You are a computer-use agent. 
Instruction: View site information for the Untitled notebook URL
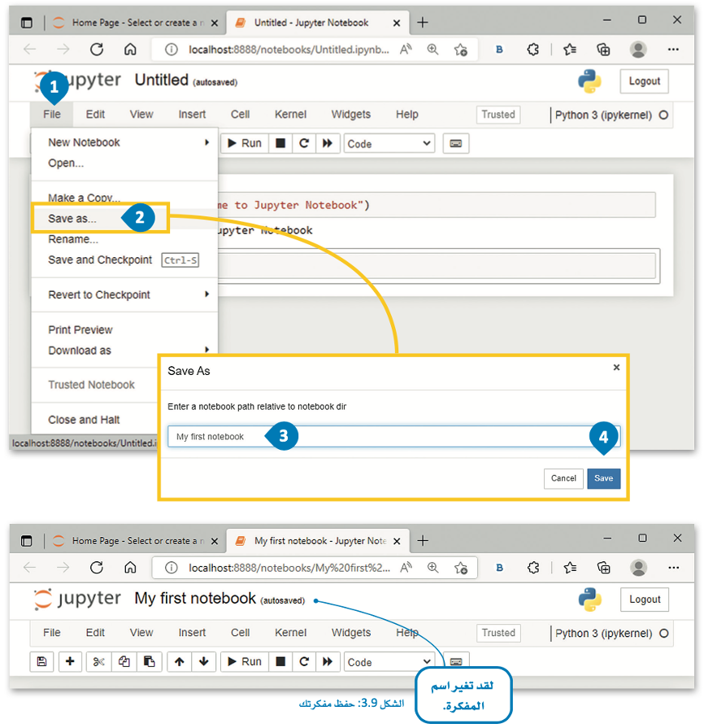click(172, 50)
